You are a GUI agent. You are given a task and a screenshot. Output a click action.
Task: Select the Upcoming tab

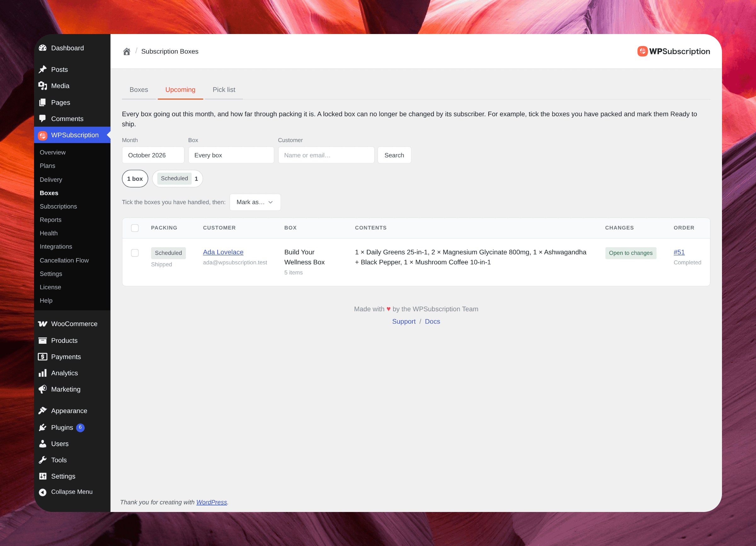tap(180, 90)
